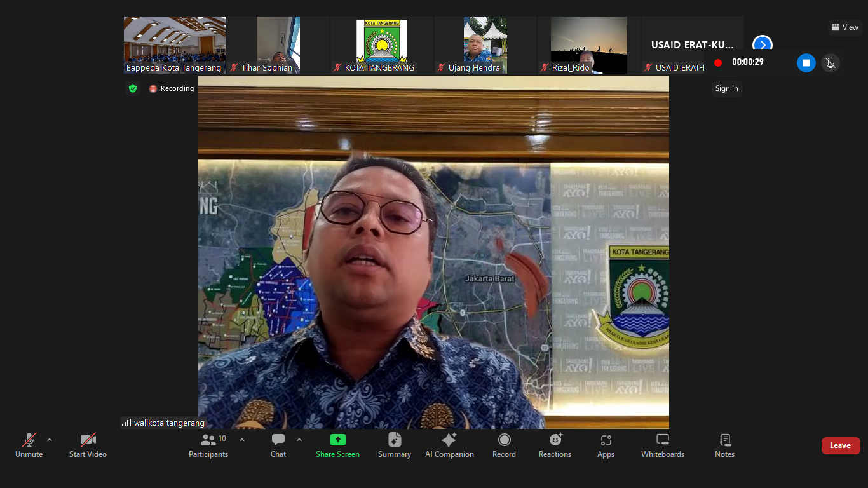868x488 pixels.
Task: Open the Reactions menu
Action: (555, 445)
